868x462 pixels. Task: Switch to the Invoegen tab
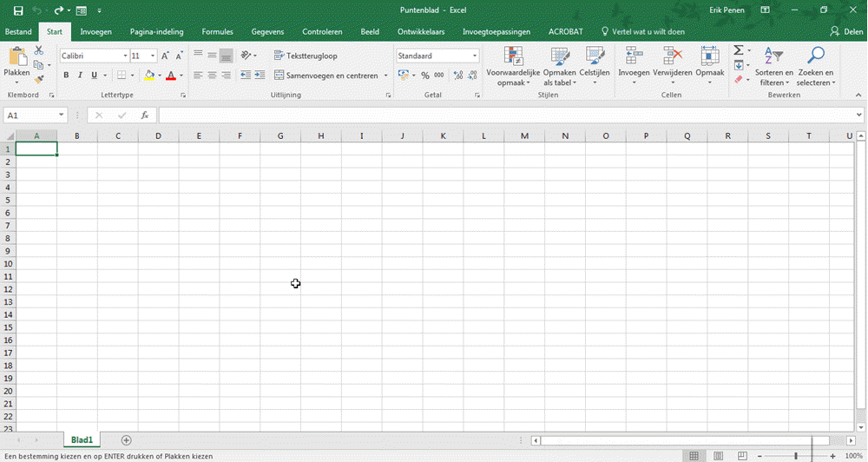[95, 31]
